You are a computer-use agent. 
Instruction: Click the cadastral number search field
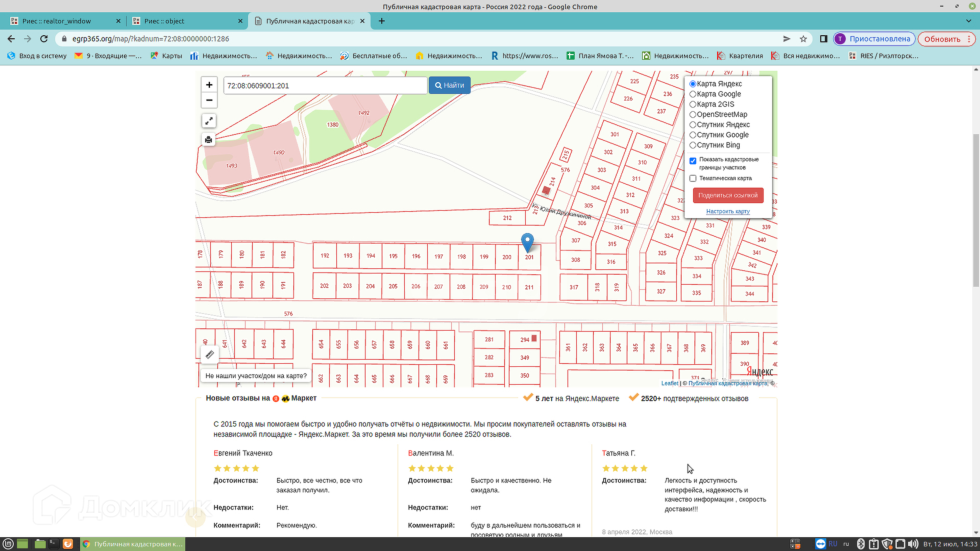pyautogui.click(x=325, y=86)
